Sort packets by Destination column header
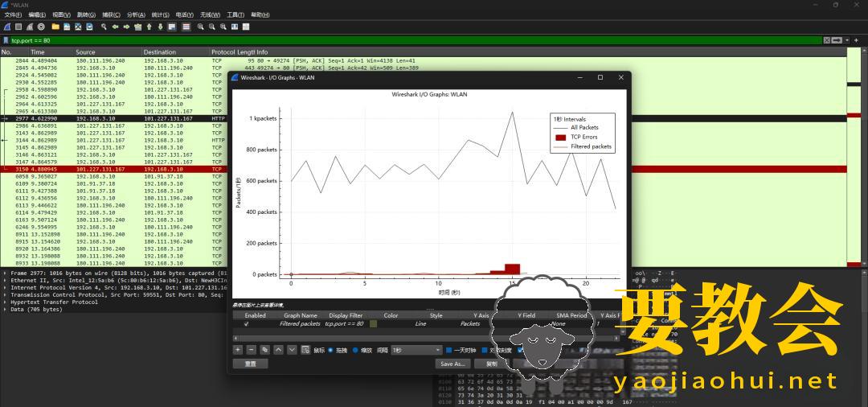The width and height of the screenshot is (868, 407). point(176,52)
